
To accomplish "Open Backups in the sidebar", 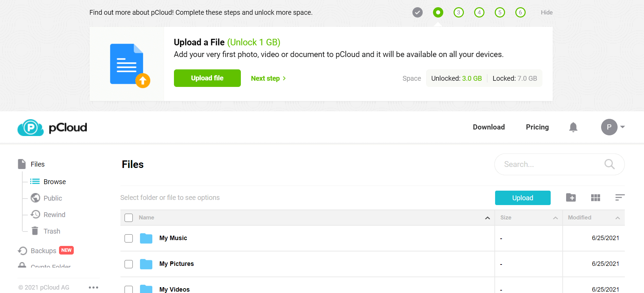I will pyautogui.click(x=37, y=251).
